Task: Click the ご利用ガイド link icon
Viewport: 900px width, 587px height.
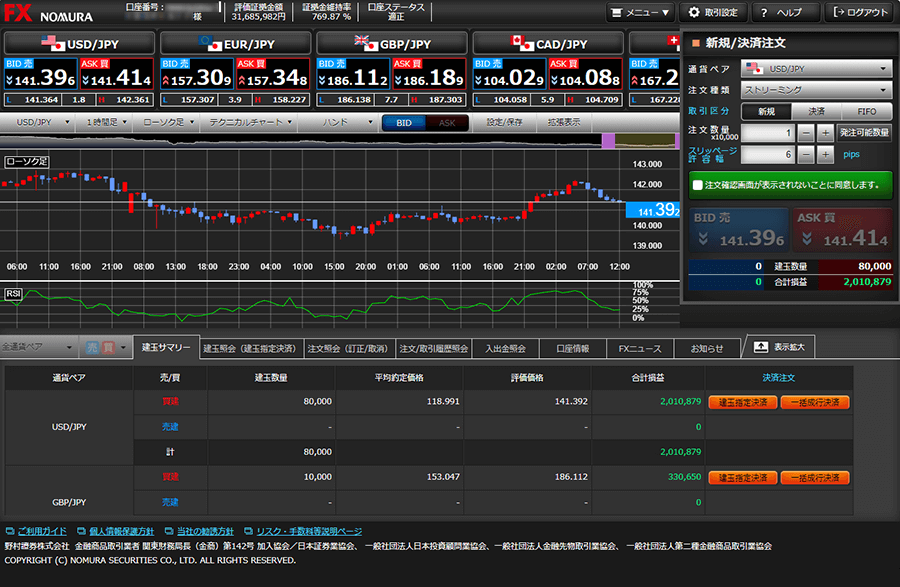Action: point(10,531)
